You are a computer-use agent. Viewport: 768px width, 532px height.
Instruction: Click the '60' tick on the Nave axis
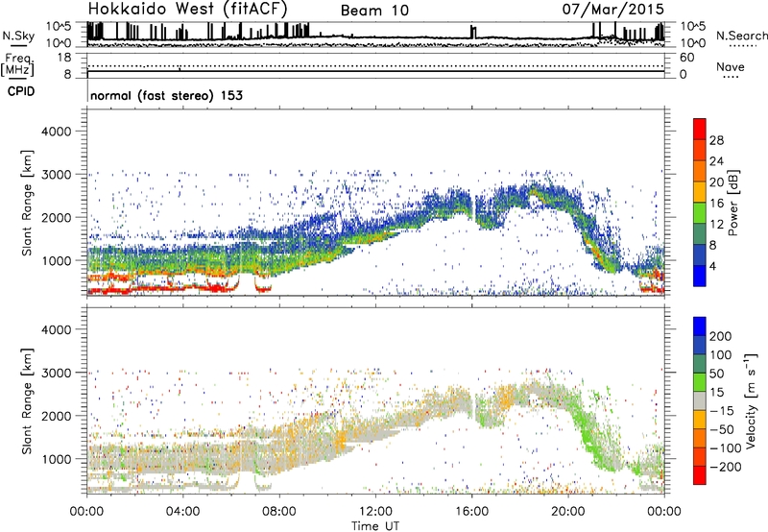(686, 58)
